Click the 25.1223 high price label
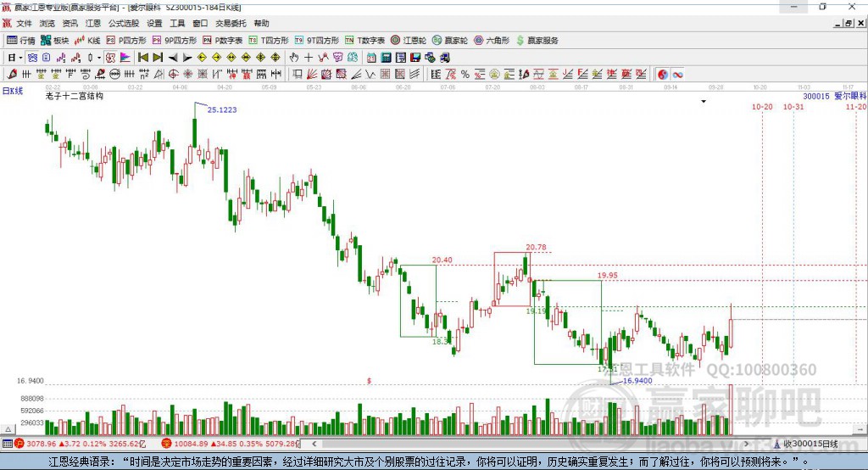Viewport: 868px width, 470px height. point(222,109)
